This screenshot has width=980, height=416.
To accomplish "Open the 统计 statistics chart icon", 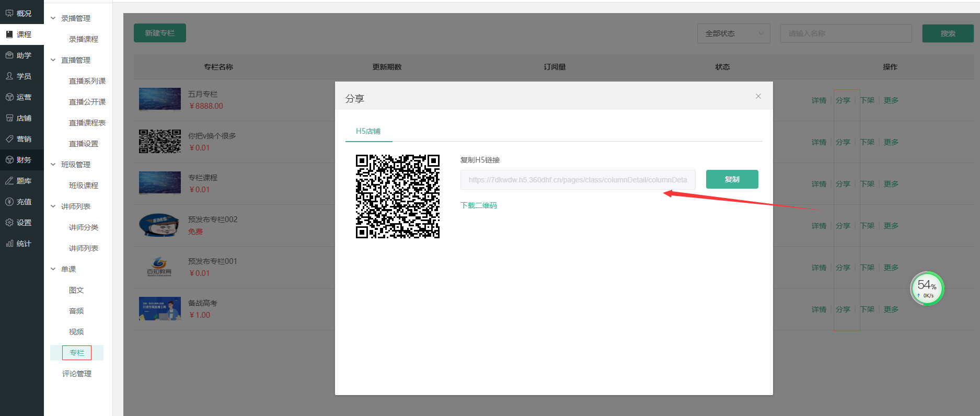I will click(9, 243).
